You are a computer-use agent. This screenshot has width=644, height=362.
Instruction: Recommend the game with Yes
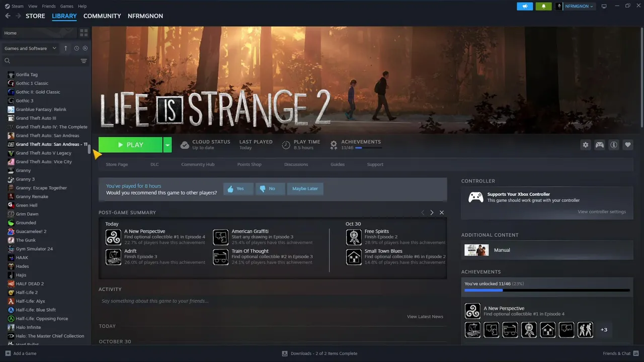point(238,189)
